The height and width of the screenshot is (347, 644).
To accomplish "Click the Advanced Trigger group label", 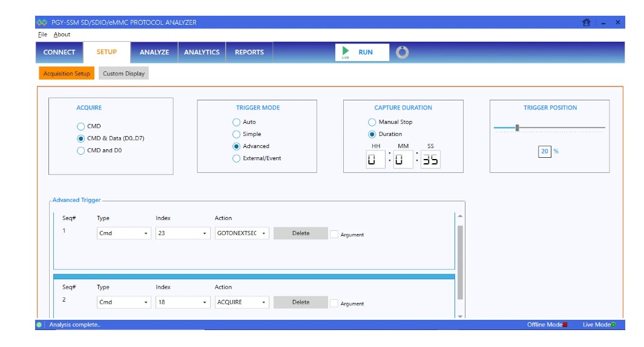I will click(x=76, y=200).
